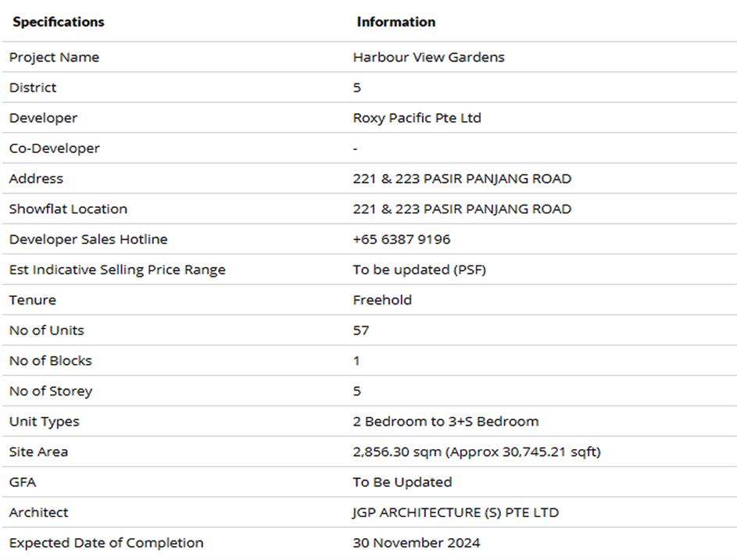Click the Information column header

395,22
